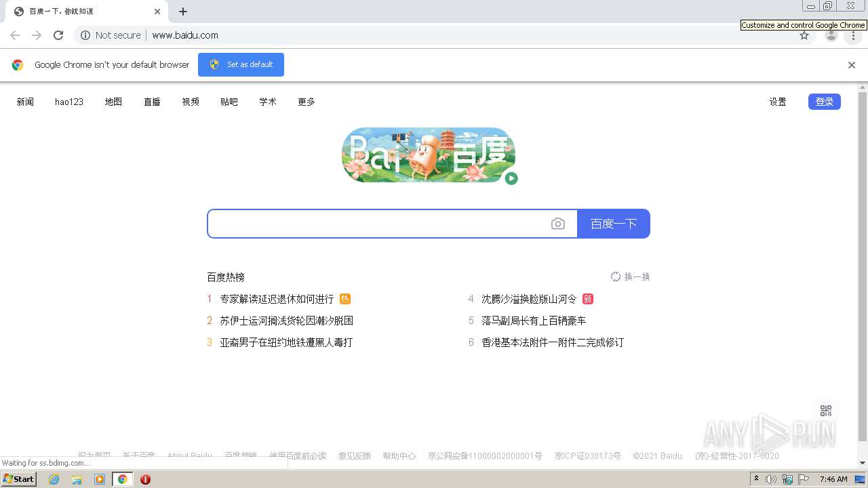Open network tray icon
The image size is (868, 488).
(787, 479)
